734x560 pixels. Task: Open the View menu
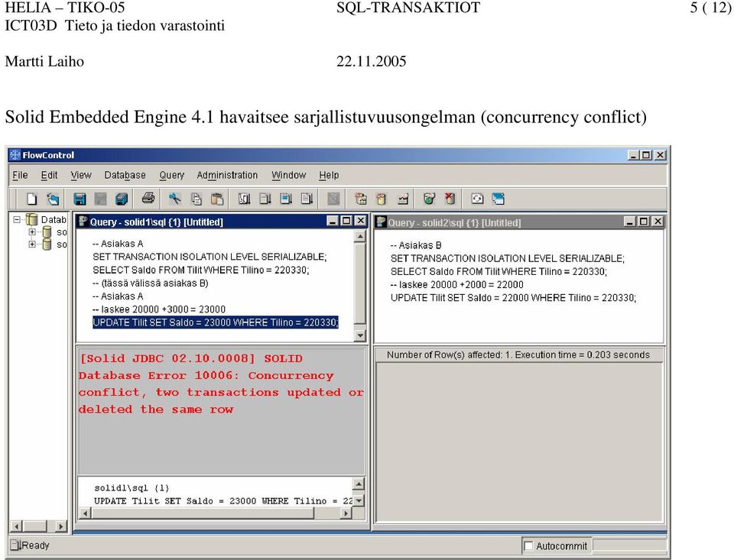pos(81,175)
